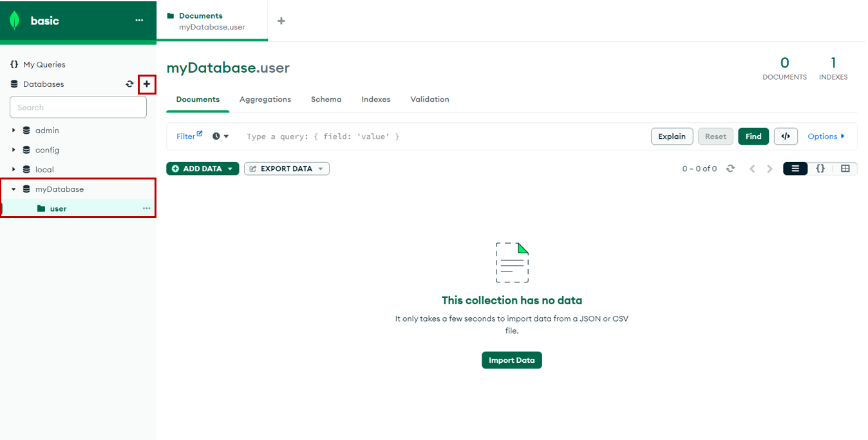Go to previous page of documents
The image size is (868, 440).
click(752, 169)
